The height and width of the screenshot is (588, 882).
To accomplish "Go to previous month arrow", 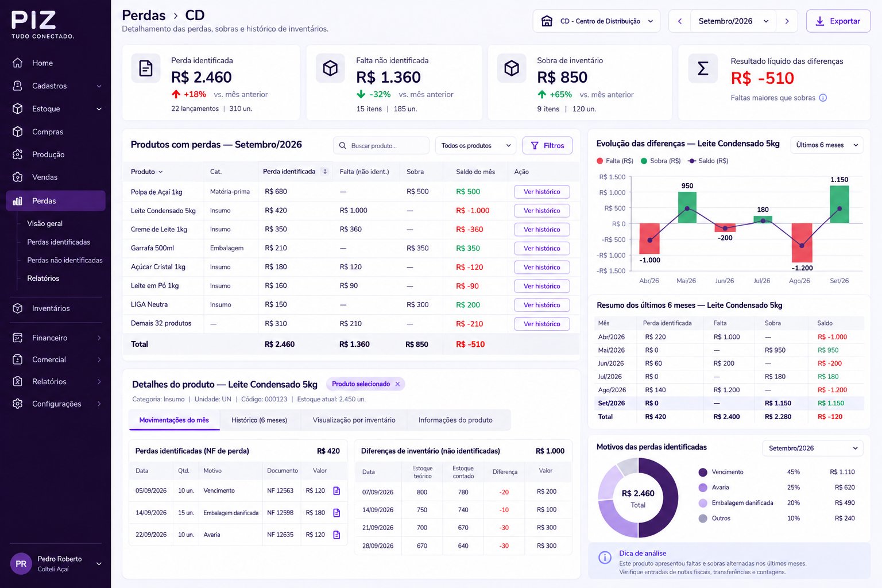I will tap(680, 21).
